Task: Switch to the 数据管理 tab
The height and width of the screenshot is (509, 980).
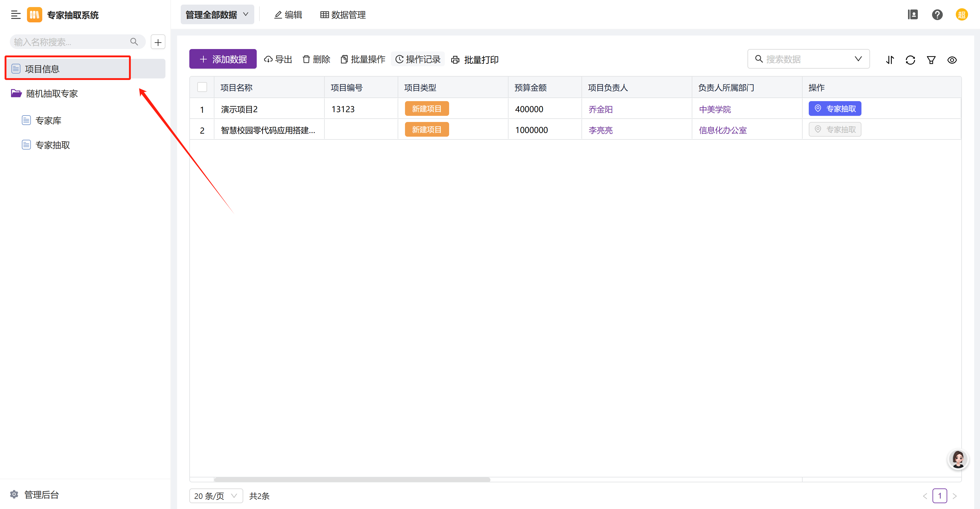Action: point(343,15)
